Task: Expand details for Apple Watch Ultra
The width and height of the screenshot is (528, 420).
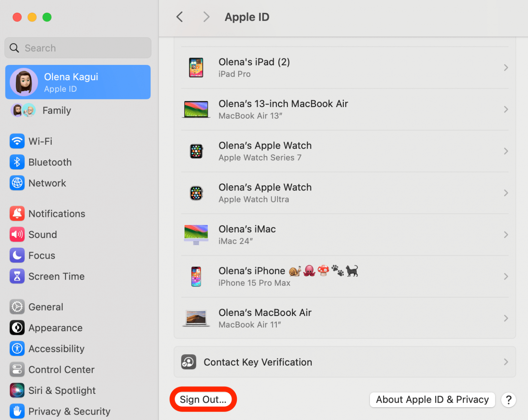Action: pos(345,193)
